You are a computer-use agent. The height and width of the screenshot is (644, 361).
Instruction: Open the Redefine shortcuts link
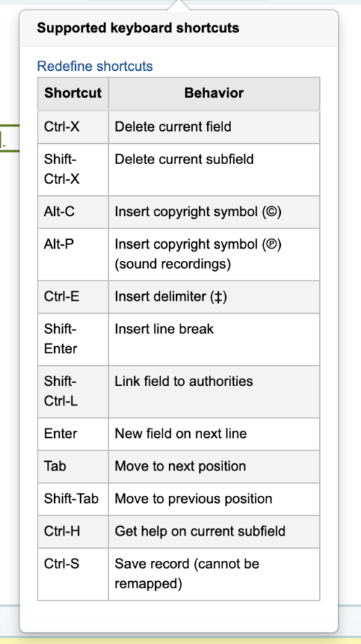click(95, 66)
